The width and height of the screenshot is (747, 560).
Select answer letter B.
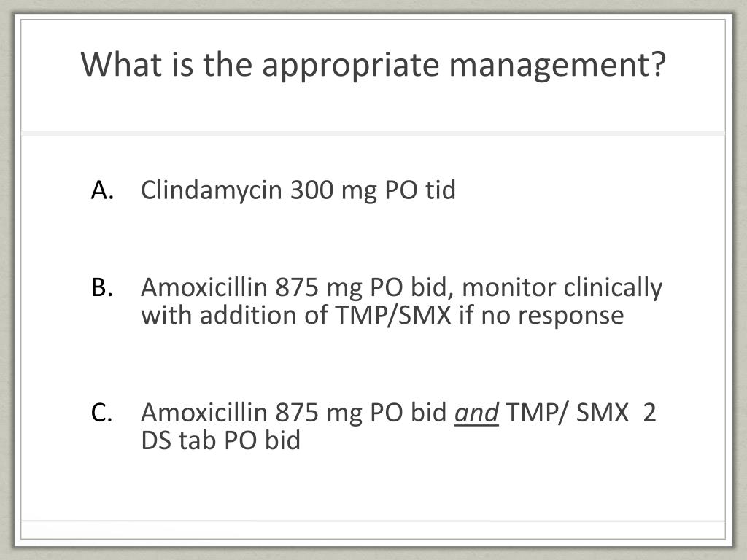(x=102, y=287)
